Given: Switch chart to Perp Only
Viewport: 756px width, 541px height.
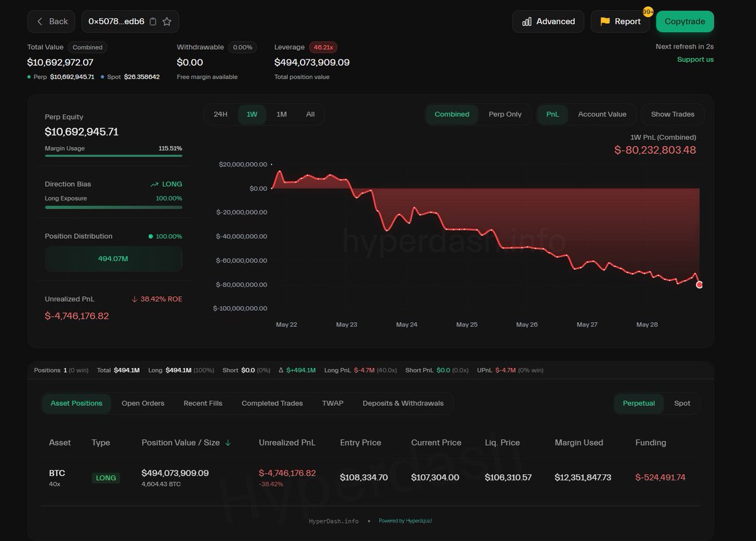Looking at the screenshot, I should pyautogui.click(x=505, y=114).
